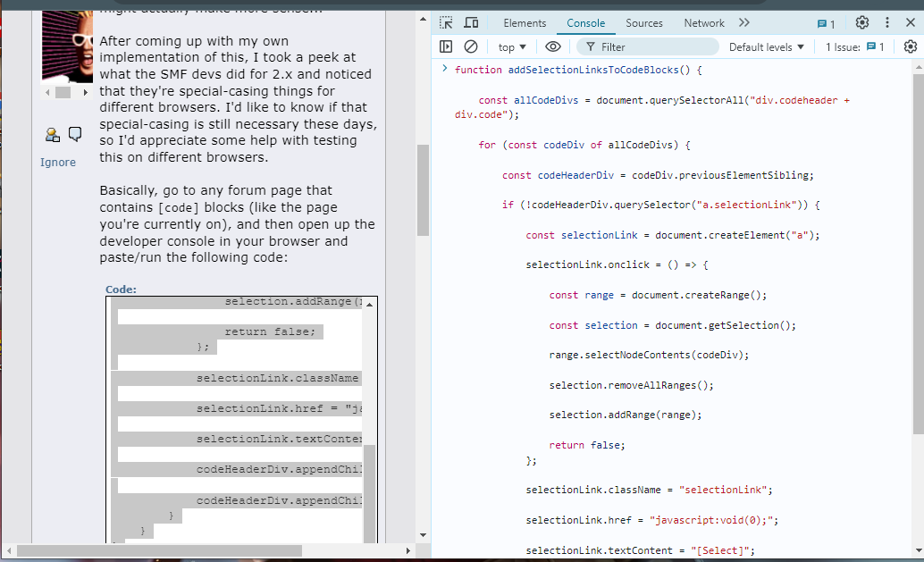Click 'range.selectNodeContents(codeDiv);' in the console

(649, 355)
